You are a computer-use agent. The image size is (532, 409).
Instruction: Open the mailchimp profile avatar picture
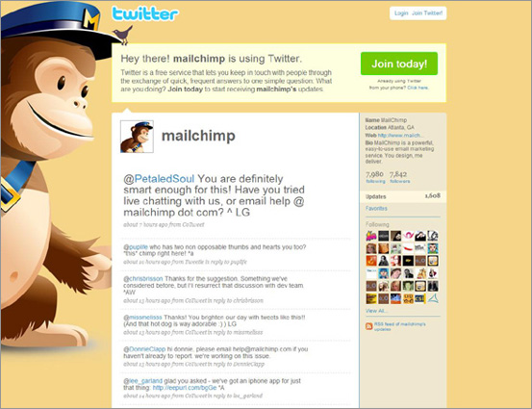tap(137, 137)
